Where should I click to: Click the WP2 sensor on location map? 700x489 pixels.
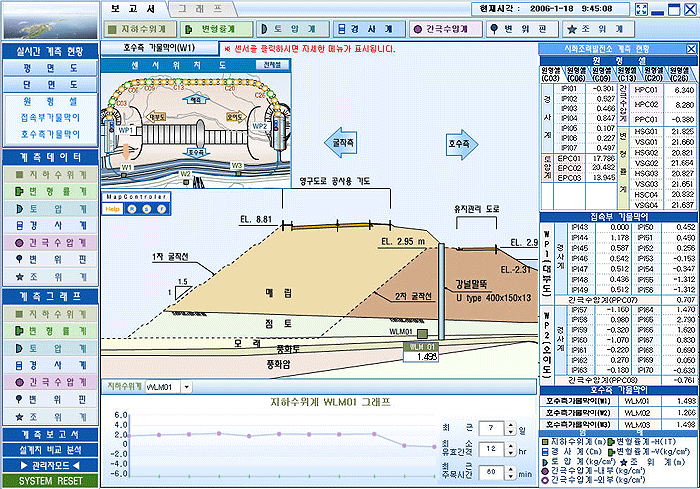[258, 128]
